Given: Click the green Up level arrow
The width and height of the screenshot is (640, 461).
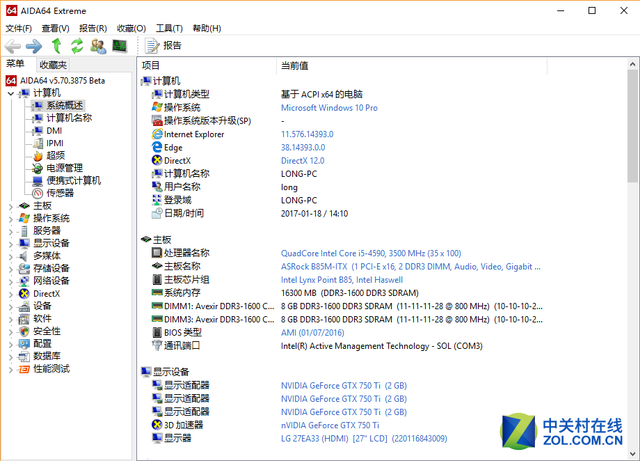Looking at the screenshot, I should click(56, 46).
